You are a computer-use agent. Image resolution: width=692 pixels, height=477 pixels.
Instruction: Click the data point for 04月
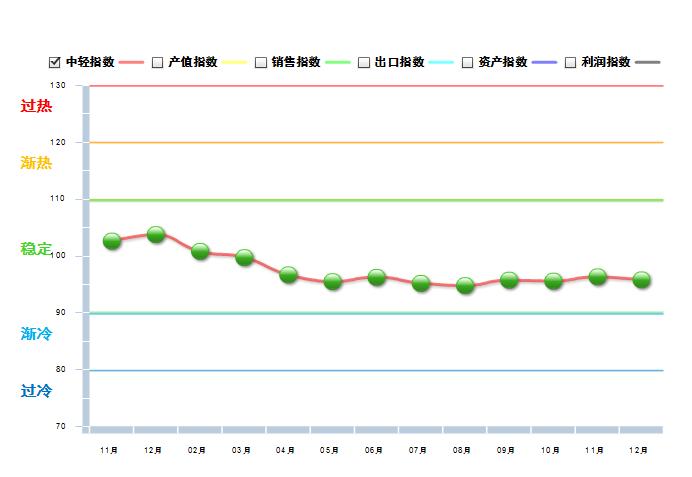pyautogui.click(x=288, y=274)
